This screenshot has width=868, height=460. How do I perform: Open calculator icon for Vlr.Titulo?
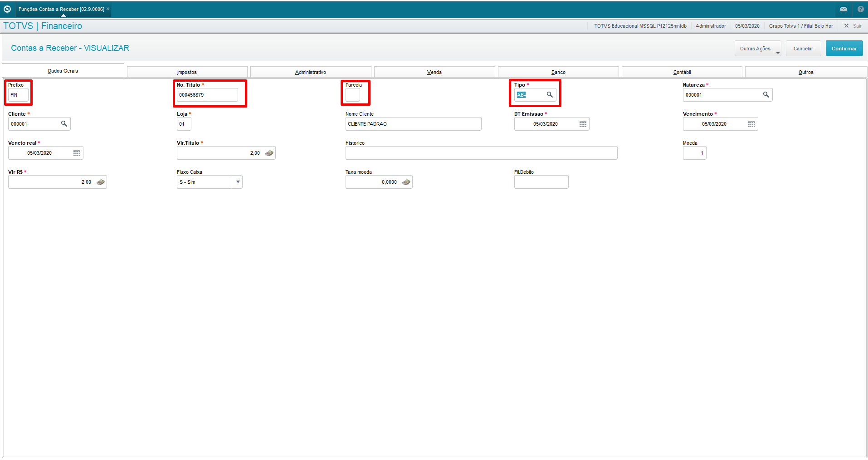[269, 153]
